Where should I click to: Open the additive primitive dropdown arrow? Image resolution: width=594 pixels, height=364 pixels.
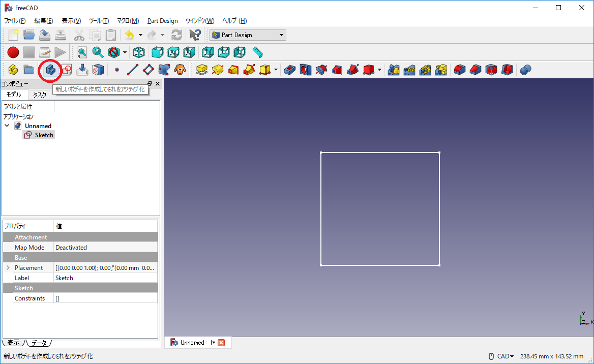[276, 70]
